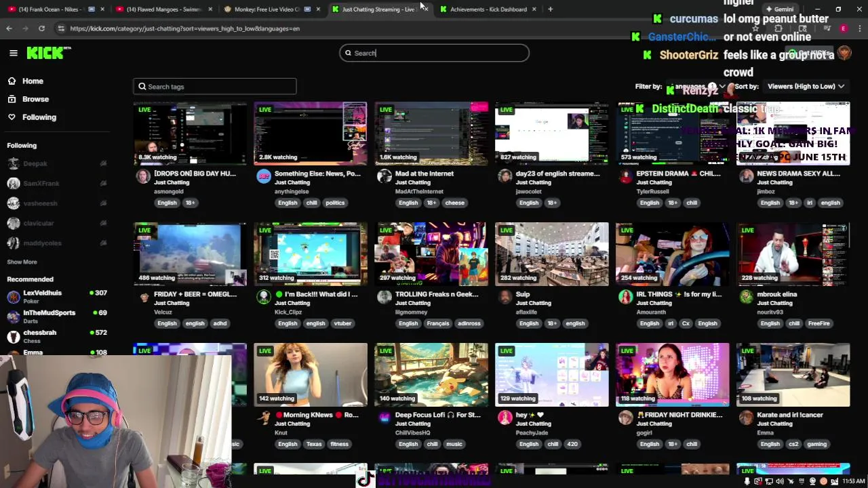
Task: Click cheese tag under MadAtTheInternet stream
Action: click(455, 203)
